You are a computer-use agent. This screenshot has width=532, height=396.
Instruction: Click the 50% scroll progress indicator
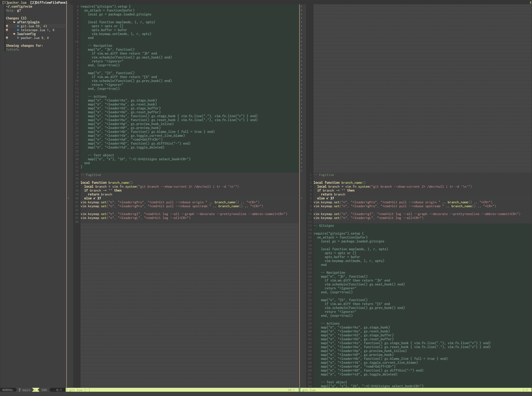coord(44,390)
